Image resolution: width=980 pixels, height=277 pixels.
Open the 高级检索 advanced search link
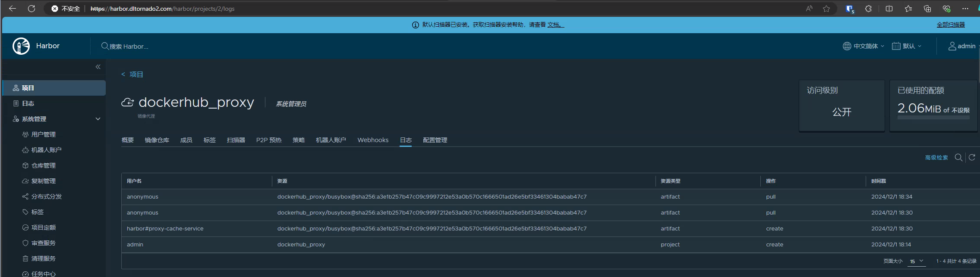(x=936, y=158)
